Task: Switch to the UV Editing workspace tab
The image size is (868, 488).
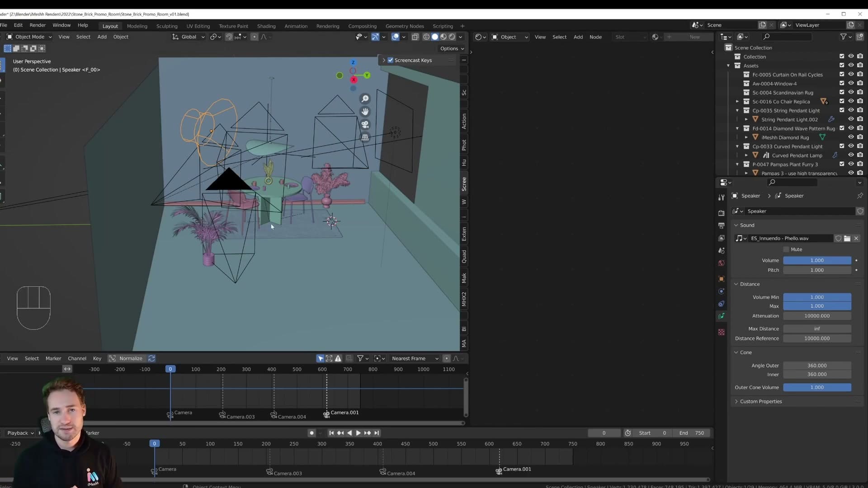Action: (x=198, y=26)
